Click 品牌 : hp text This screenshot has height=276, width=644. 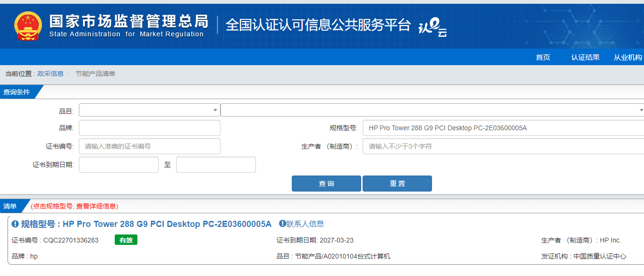coord(25,256)
